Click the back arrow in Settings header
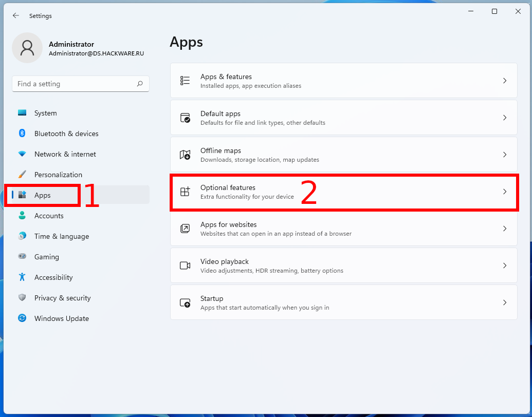The image size is (532, 417). [x=16, y=15]
